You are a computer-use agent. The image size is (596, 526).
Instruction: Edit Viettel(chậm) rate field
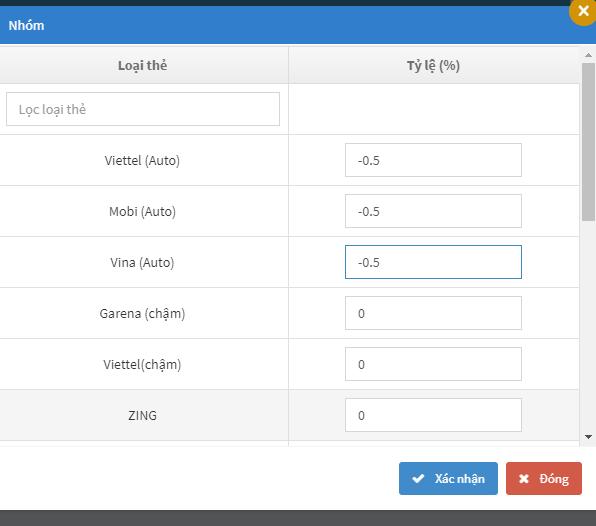pos(433,364)
